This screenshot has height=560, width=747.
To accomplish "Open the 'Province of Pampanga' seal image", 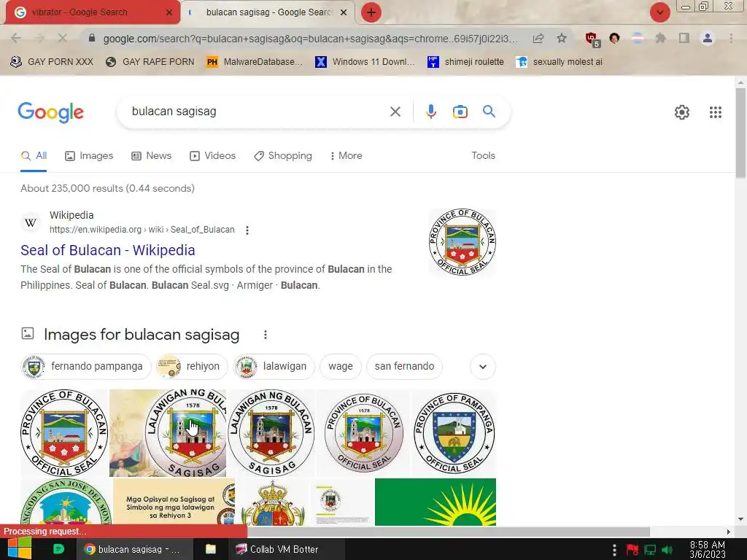I will pos(454,433).
